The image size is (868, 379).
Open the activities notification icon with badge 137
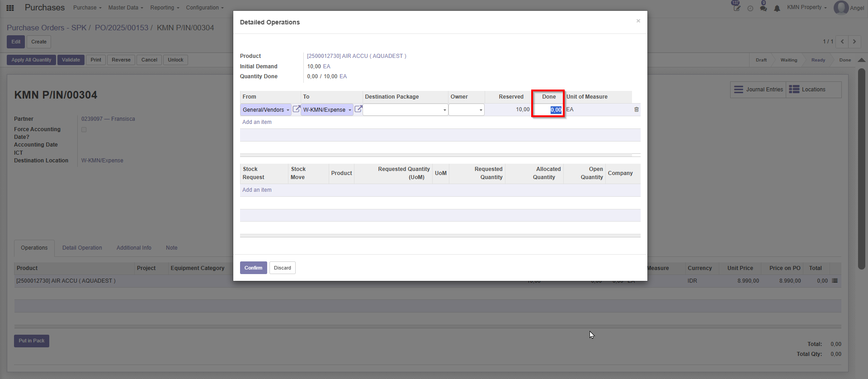[736, 8]
